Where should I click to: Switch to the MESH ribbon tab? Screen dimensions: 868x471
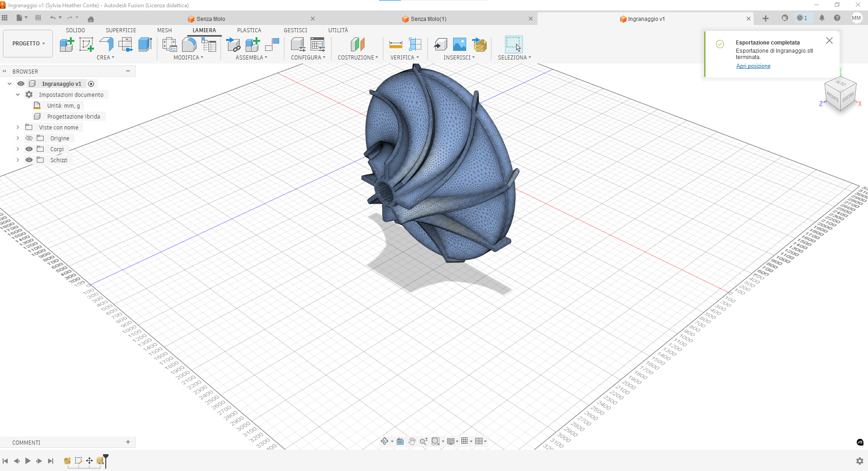tap(164, 30)
